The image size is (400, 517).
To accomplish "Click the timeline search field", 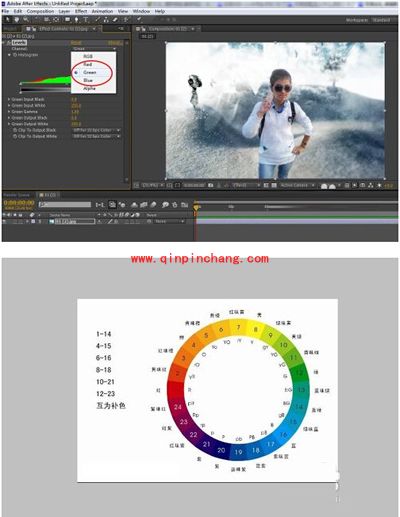I will pyautogui.click(x=65, y=204).
